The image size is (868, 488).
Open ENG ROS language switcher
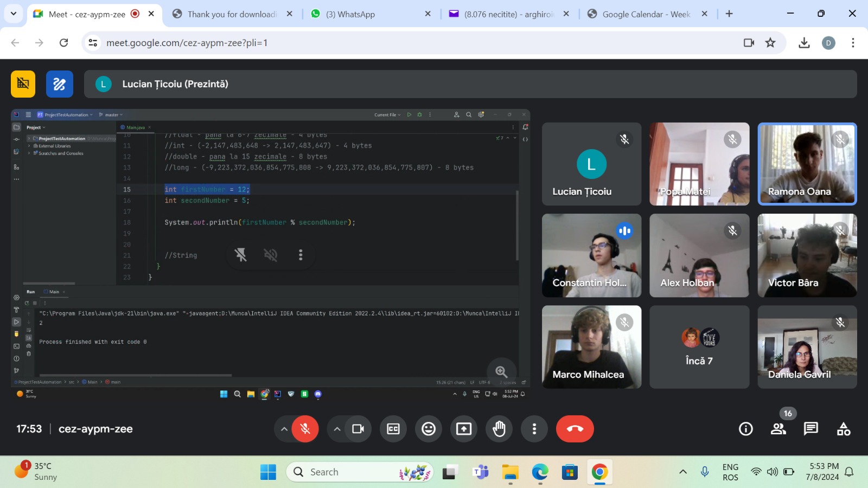point(730,472)
